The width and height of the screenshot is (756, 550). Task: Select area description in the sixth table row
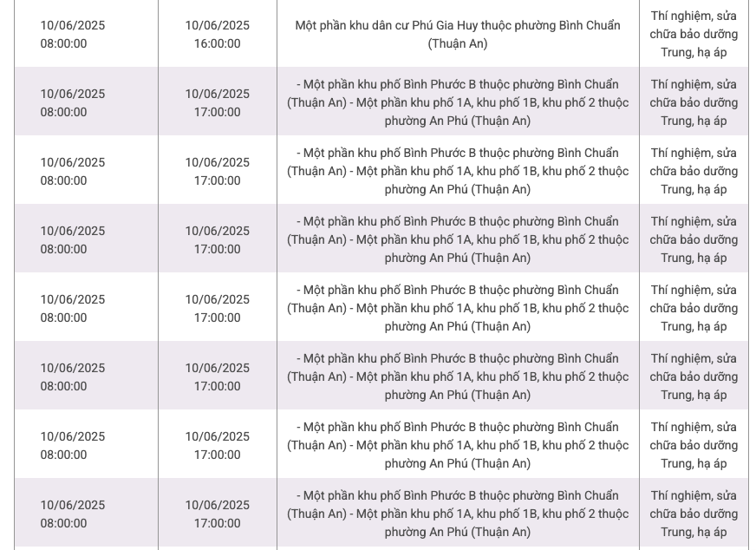458,376
